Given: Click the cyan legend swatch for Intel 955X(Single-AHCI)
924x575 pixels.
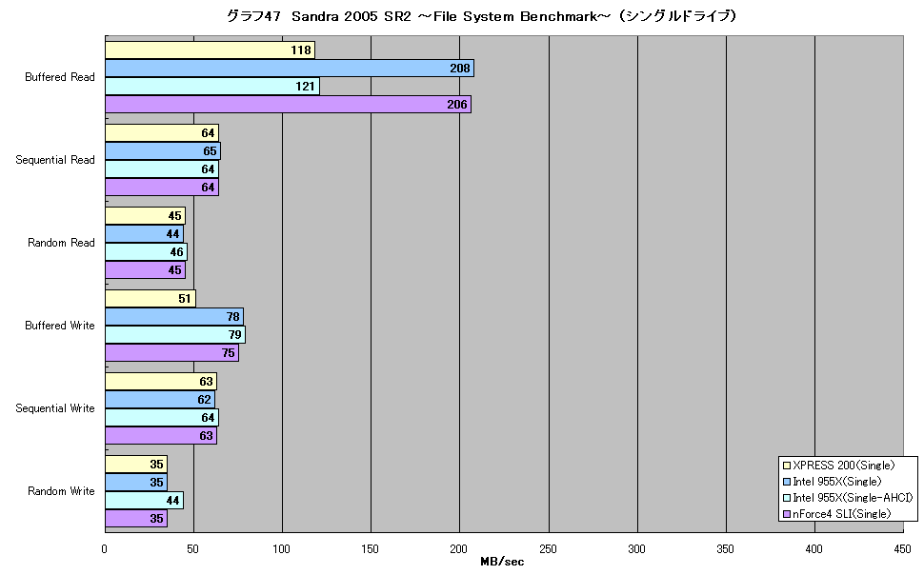Looking at the screenshot, I should (x=786, y=498).
